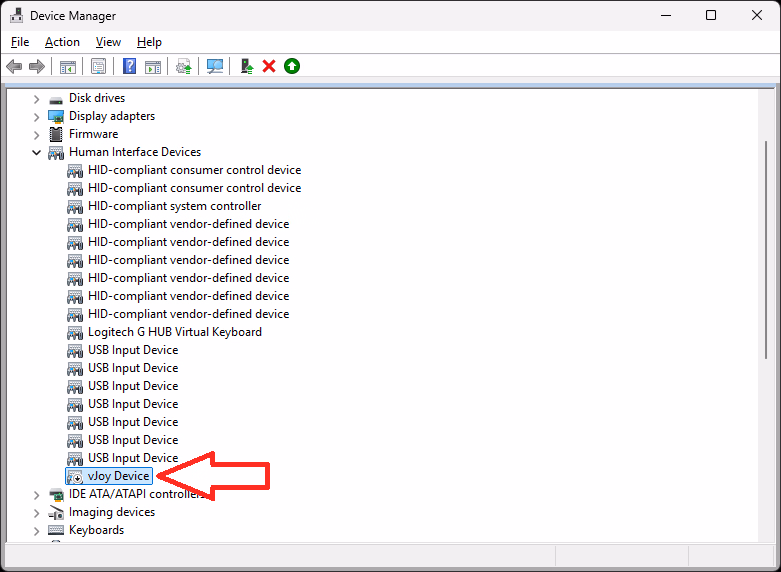Maximize the Device Manager window
Screen dimensions: 781x572
(711, 15)
